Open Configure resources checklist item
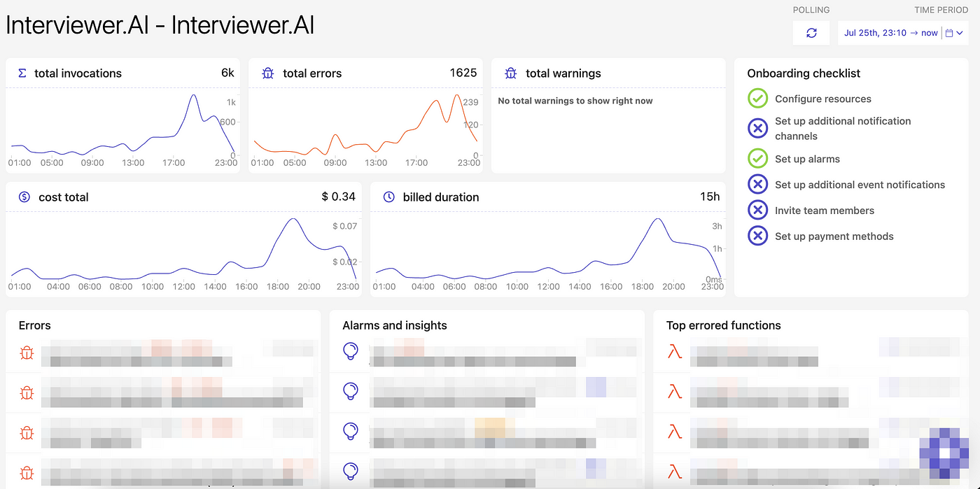This screenshot has height=489, width=980. tap(823, 99)
